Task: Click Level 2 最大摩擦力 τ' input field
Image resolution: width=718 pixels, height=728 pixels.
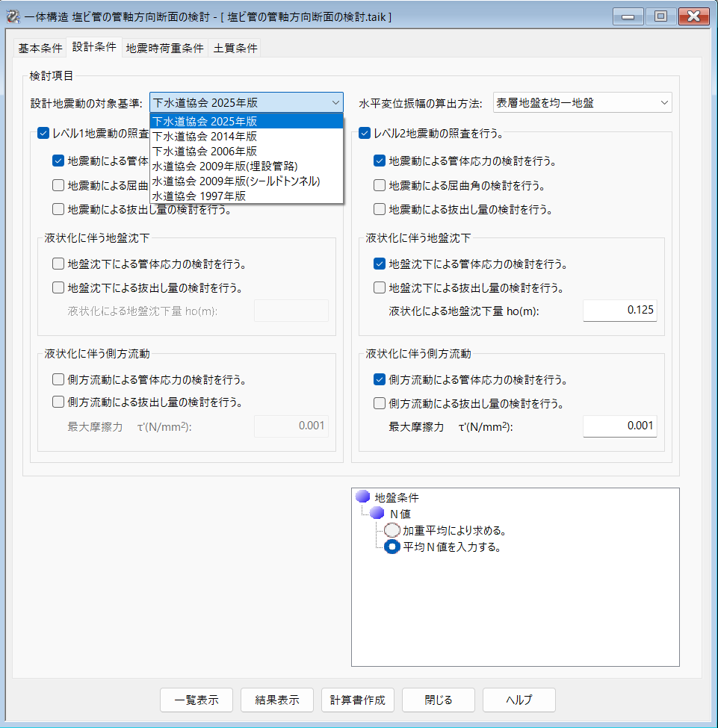Action: (x=619, y=426)
